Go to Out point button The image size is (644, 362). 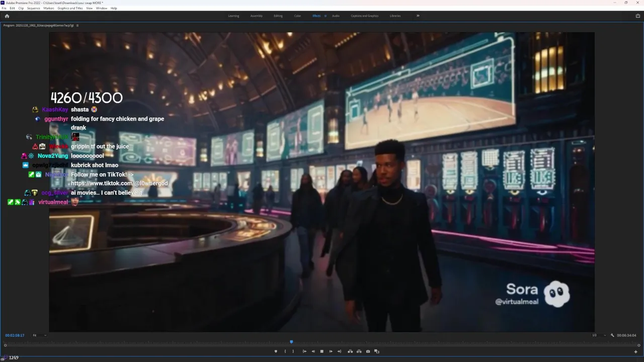(339, 351)
